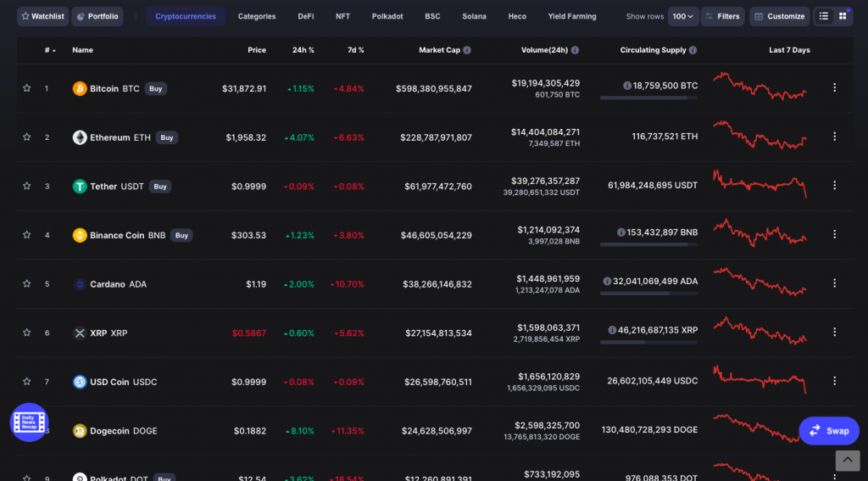Click the Swap floating button
Screen dimensions: 868x481
[x=829, y=431]
